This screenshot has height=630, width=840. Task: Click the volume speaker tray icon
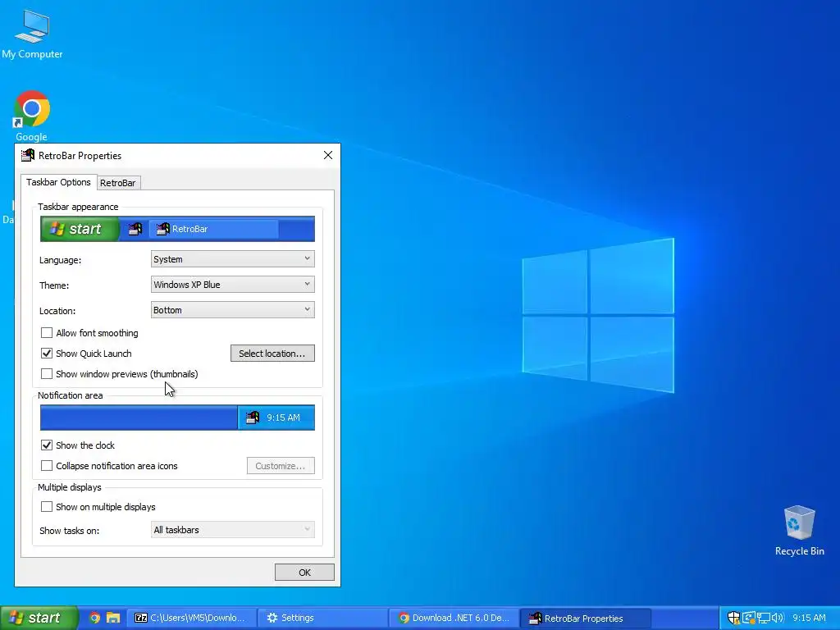778,618
